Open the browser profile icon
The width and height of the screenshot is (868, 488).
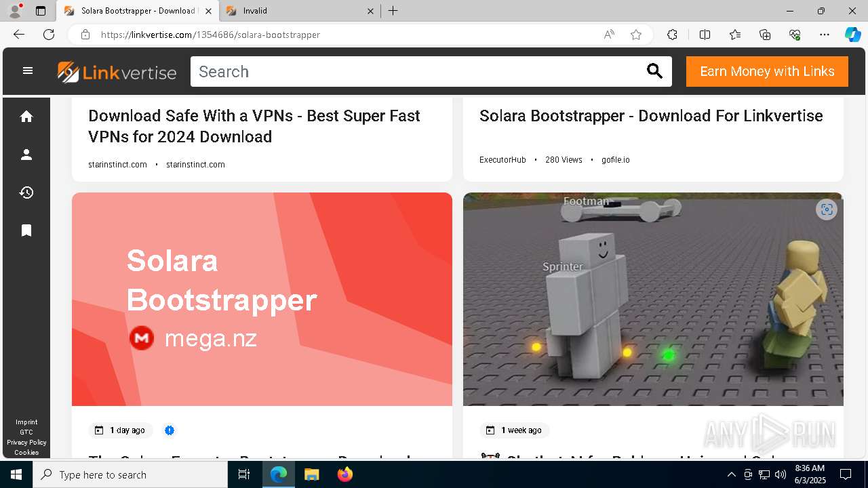coord(15,11)
